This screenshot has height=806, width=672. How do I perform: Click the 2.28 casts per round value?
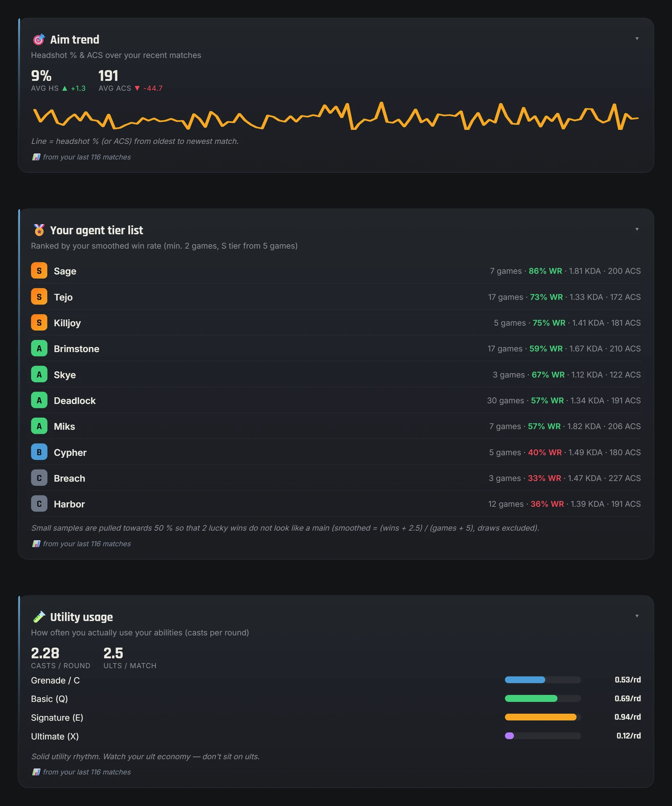45,653
